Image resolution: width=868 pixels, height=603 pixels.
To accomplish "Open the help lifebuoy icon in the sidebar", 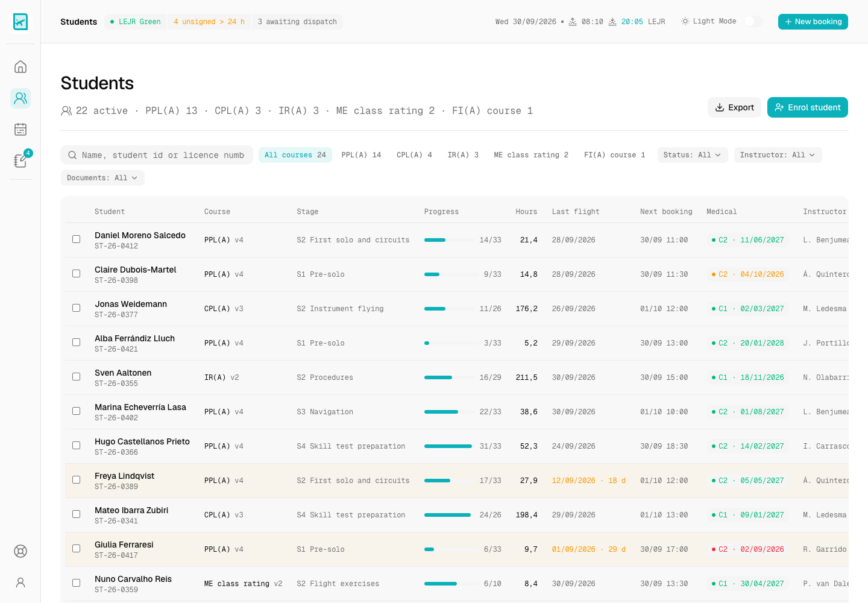I will [20, 551].
